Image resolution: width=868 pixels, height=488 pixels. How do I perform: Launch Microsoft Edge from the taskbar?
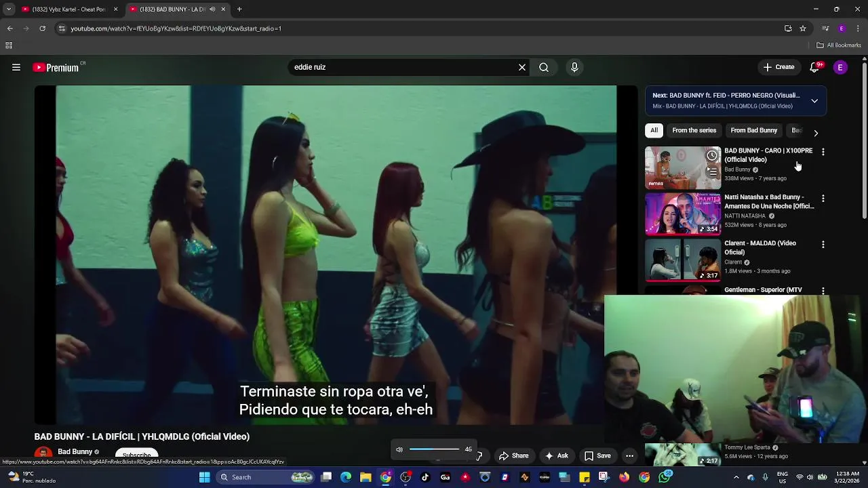[346, 477]
